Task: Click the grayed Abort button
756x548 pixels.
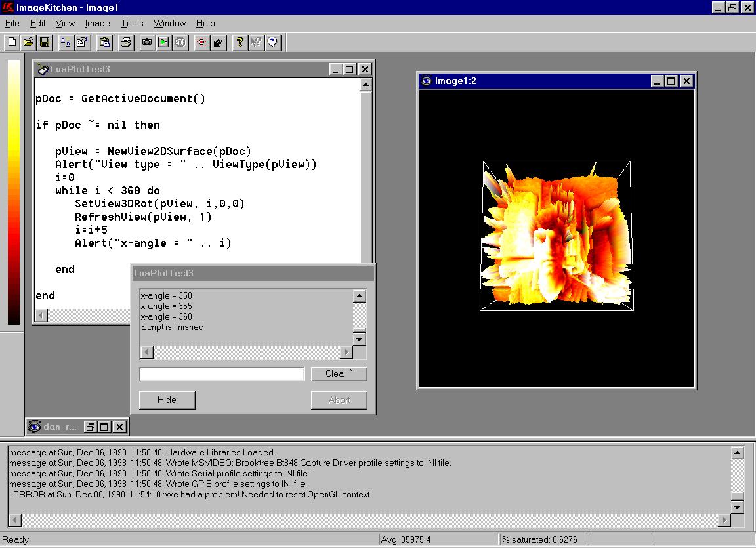Action: tap(339, 400)
